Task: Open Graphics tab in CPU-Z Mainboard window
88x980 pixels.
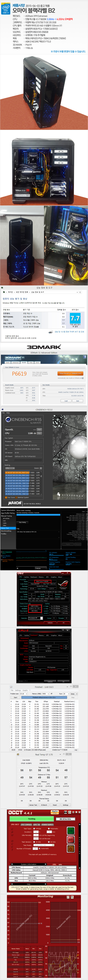Action: pyautogui.click(x=54, y=635)
